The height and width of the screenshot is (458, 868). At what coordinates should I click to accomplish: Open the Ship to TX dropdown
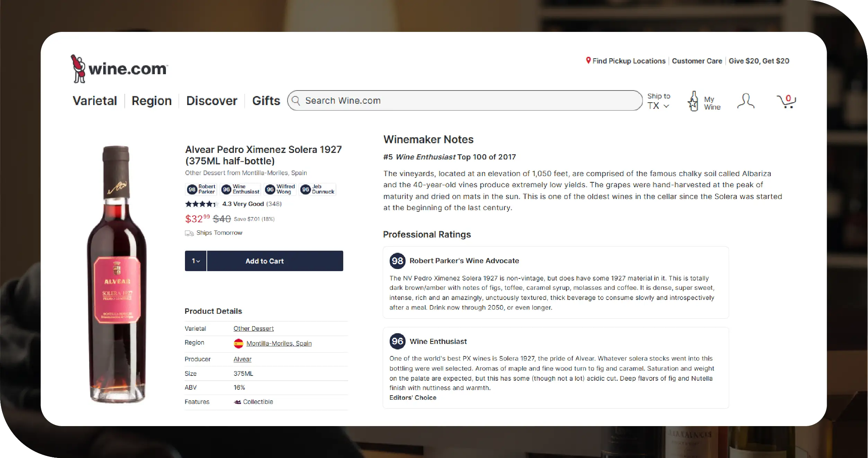[658, 101]
